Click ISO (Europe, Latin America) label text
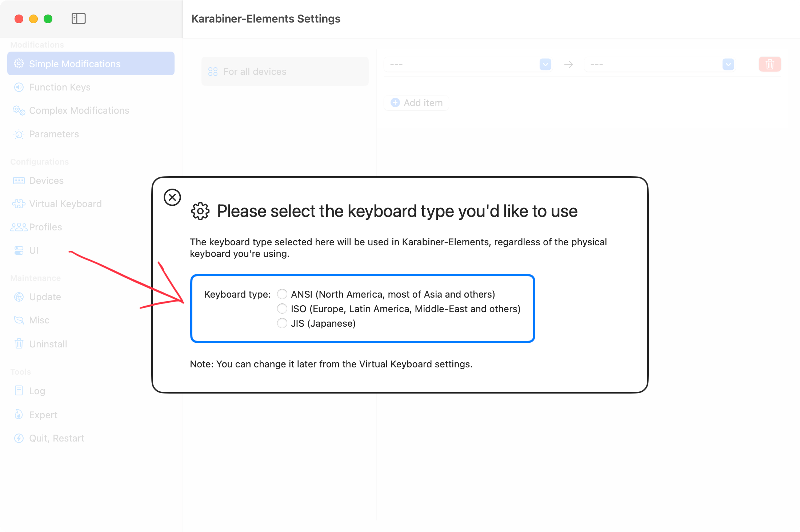This screenshot has width=800, height=532. 406,309
